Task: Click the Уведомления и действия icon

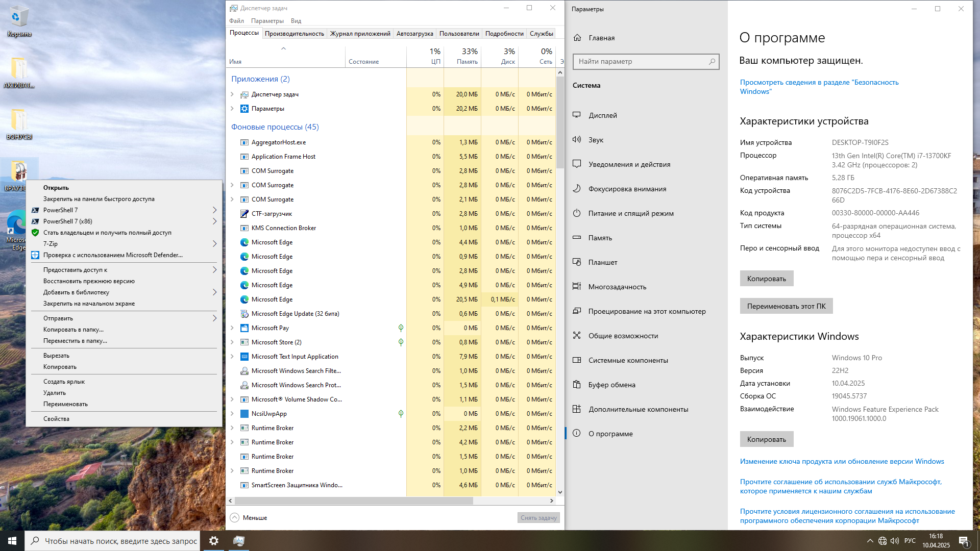Action: (x=577, y=164)
